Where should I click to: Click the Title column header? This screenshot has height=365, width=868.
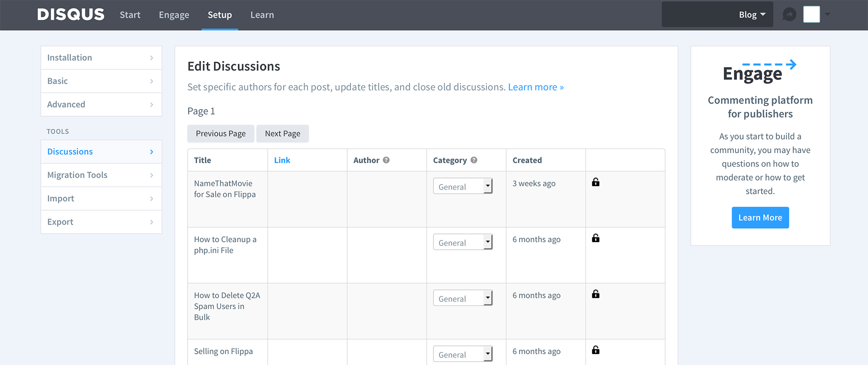pyautogui.click(x=203, y=160)
